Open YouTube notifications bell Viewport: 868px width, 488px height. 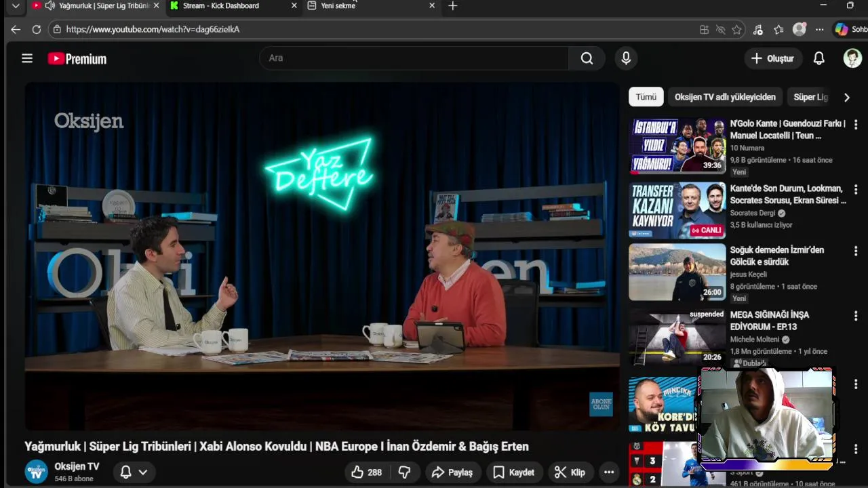(x=819, y=58)
